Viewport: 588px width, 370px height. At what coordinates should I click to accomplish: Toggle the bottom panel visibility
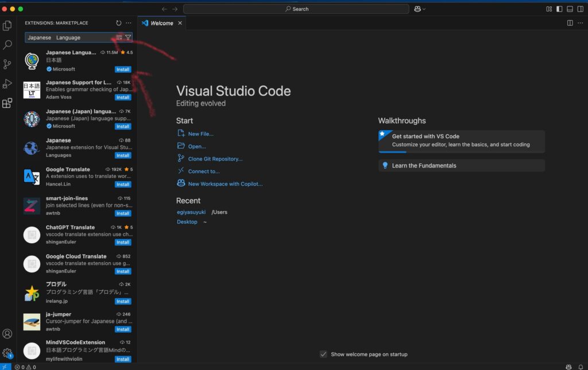tap(570, 9)
